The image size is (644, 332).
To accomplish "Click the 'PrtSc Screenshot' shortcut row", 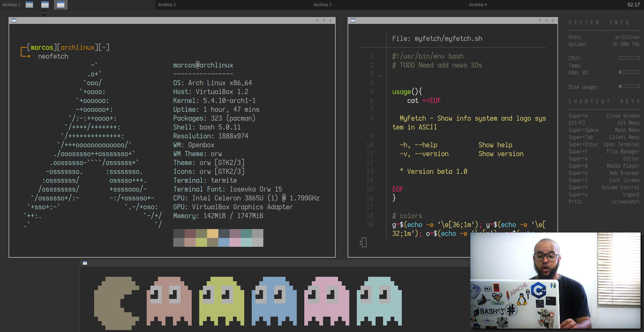I will click(x=604, y=202).
